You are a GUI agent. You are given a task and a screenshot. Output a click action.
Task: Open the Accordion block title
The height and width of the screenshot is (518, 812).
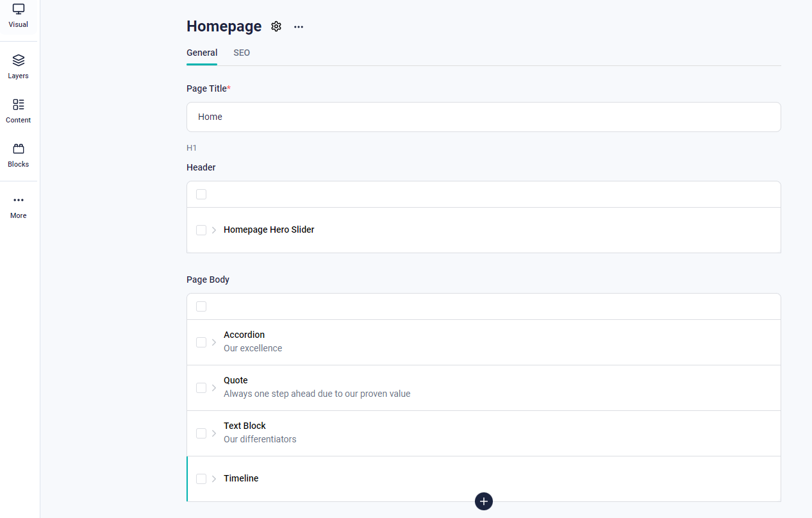coord(244,335)
